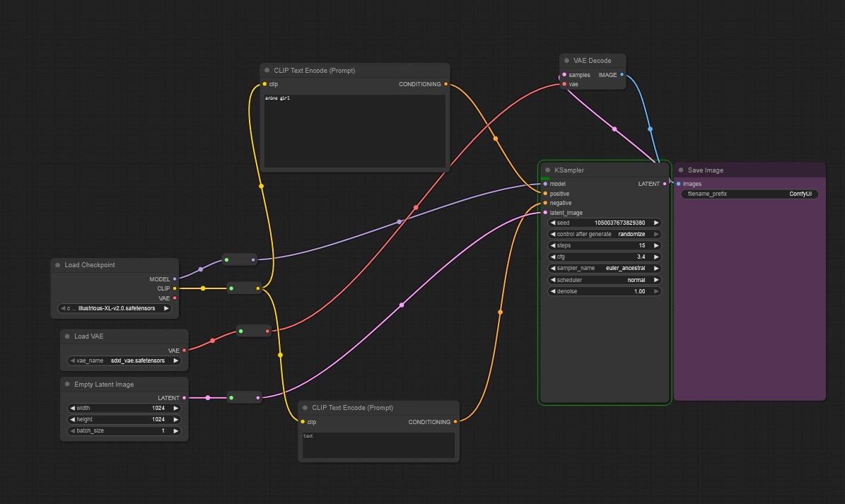The height and width of the screenshot is (504, 845).
Task: Click the green input dot of the CLIP reroute node
Action: click(231, 288)
